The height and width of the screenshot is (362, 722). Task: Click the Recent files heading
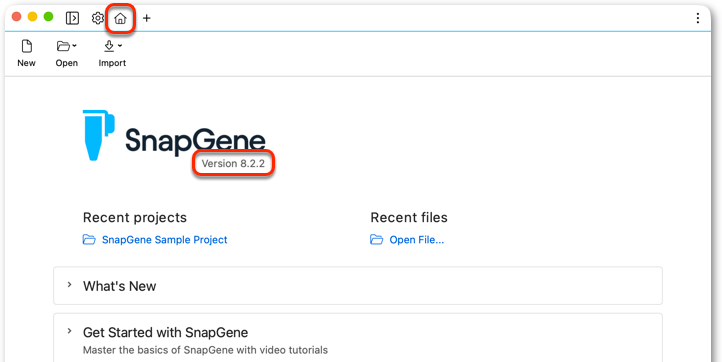pos(409,217)
